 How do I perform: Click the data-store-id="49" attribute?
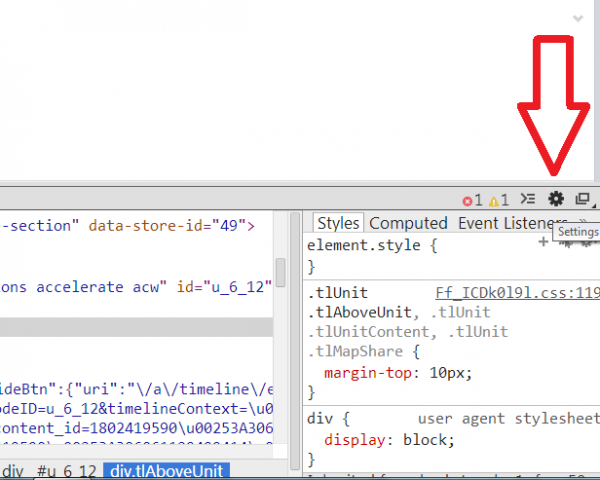(x=168, y=226)
